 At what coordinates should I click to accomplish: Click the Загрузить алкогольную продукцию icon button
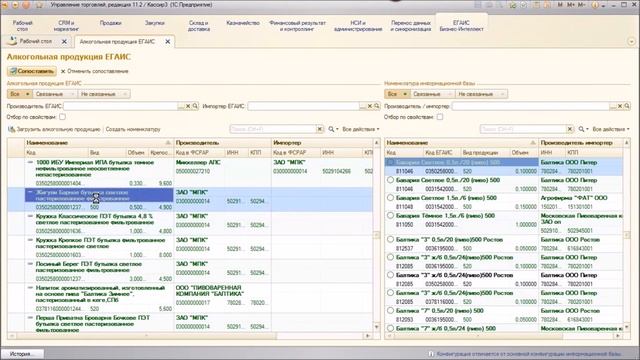tap(11, 129)
